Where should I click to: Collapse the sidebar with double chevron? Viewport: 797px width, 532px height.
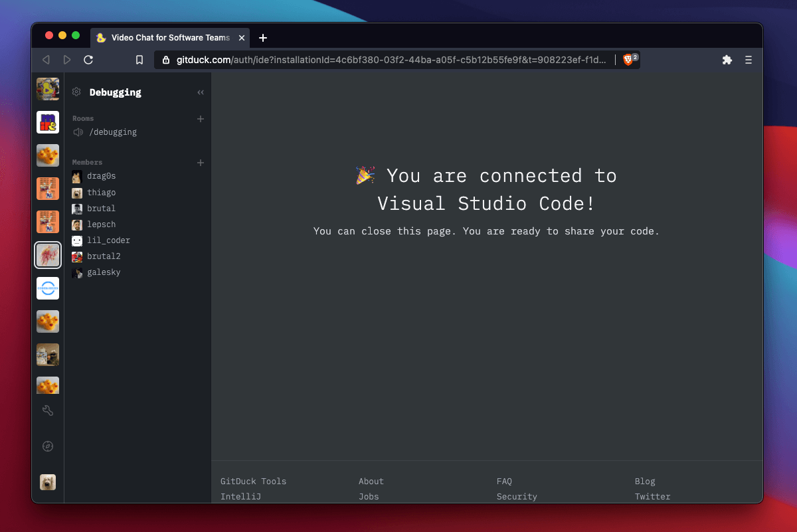pos(201,92)
